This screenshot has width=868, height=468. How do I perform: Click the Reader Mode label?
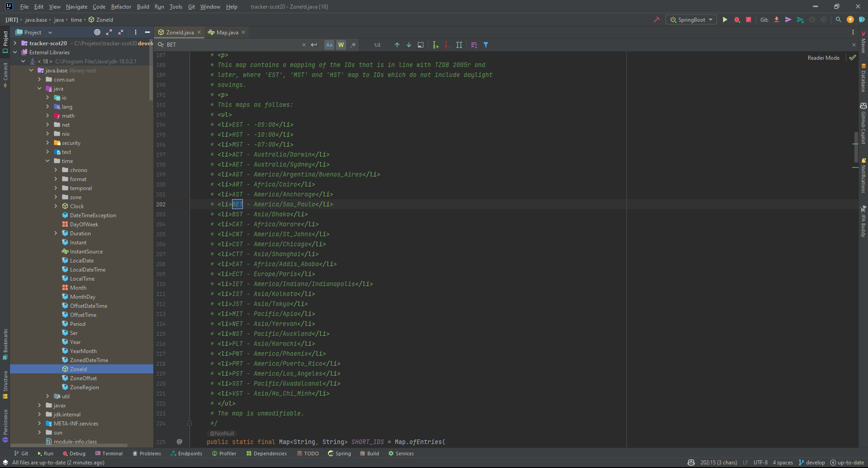coord(823,58)
